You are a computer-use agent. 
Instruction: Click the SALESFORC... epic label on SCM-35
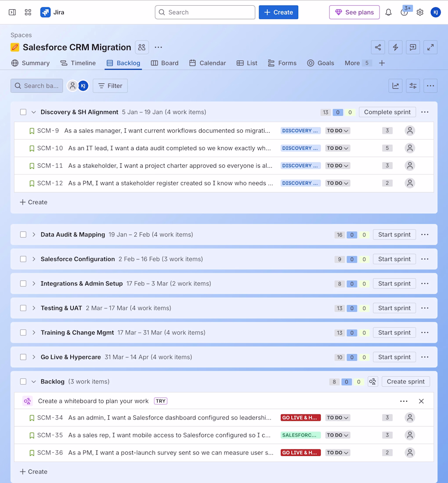pyautogui.click(x=300, y=435)
